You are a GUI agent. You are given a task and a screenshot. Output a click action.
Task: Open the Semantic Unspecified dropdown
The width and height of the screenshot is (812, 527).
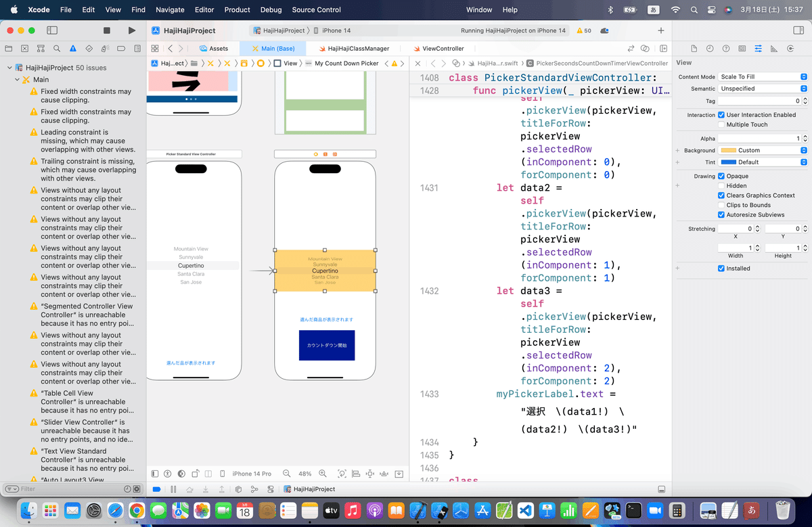click(x=763, y=89)
